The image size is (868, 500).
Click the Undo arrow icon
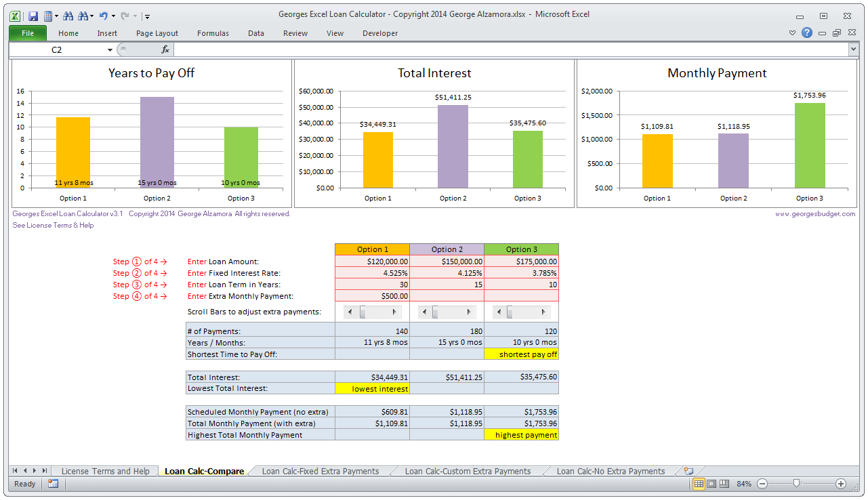(103, 16)
